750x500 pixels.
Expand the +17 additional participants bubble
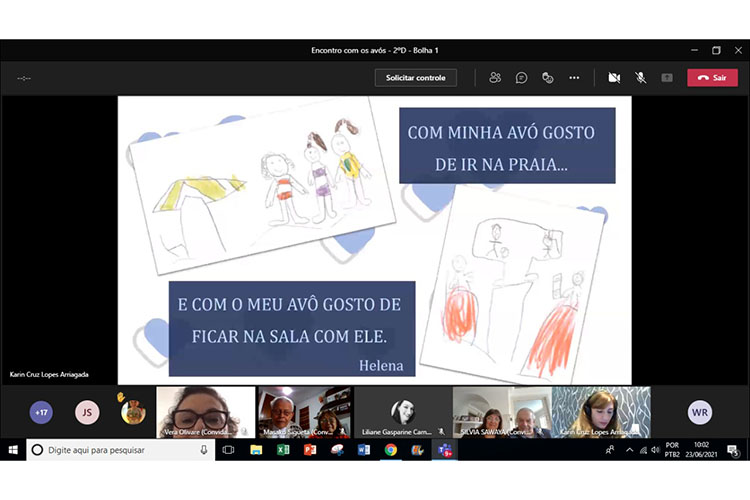pyautogui.click(x=41, y=412)
